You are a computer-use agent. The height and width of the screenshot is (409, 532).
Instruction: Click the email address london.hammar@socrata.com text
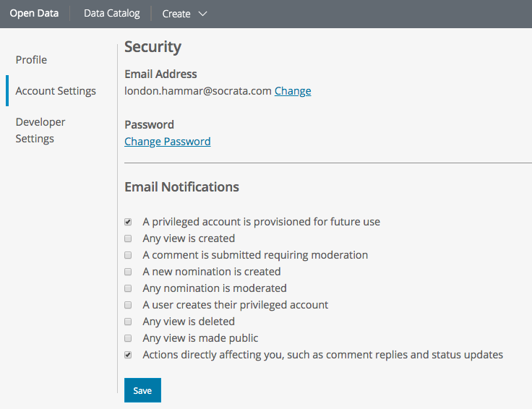point(198,91)
